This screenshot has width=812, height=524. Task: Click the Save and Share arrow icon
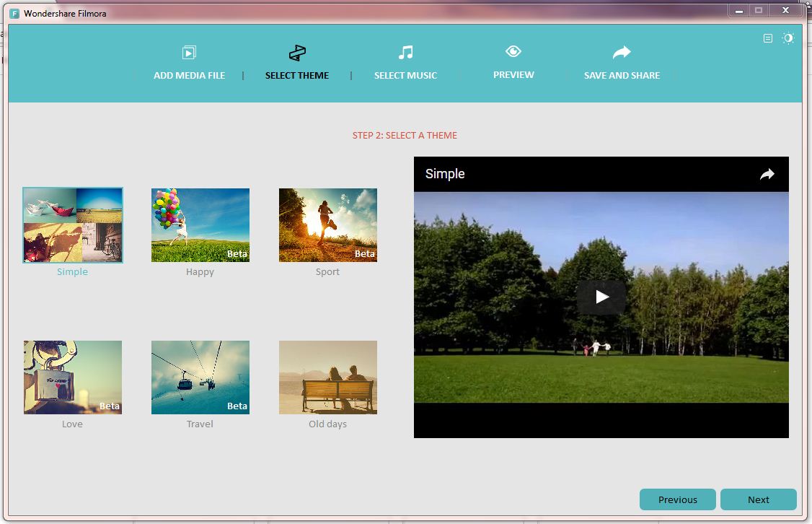pyautogui.click(x=621, y=51)
